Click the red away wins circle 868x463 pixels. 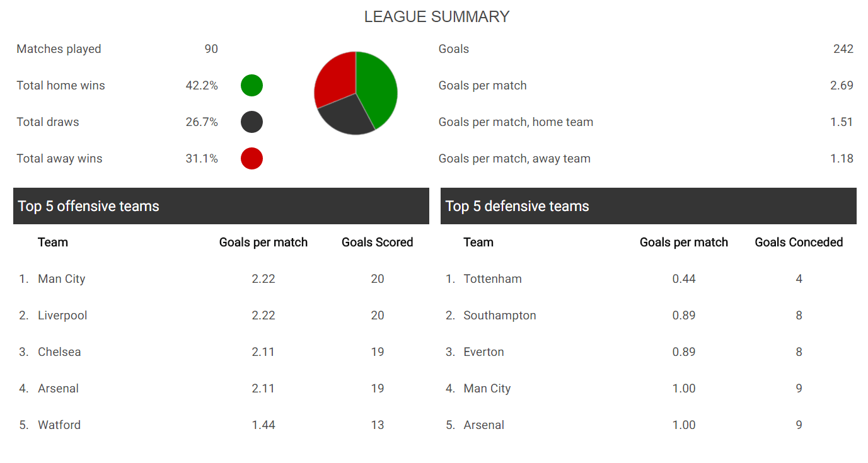(x=252, y=158)
